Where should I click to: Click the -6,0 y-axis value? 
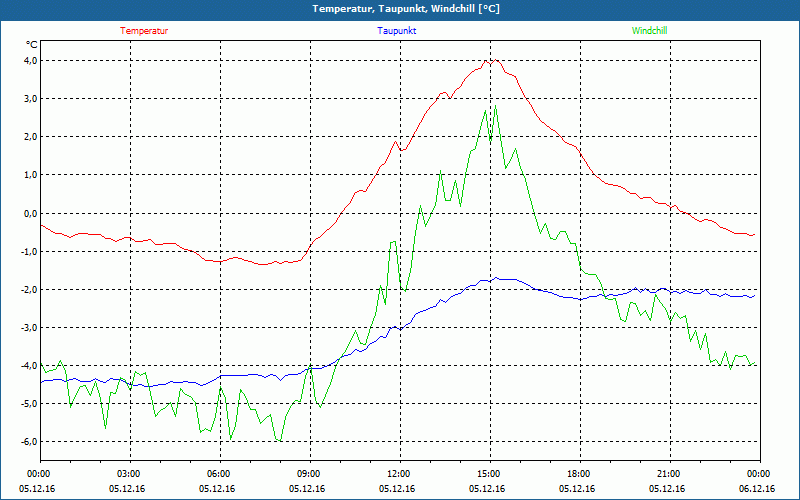click(29, 441)
